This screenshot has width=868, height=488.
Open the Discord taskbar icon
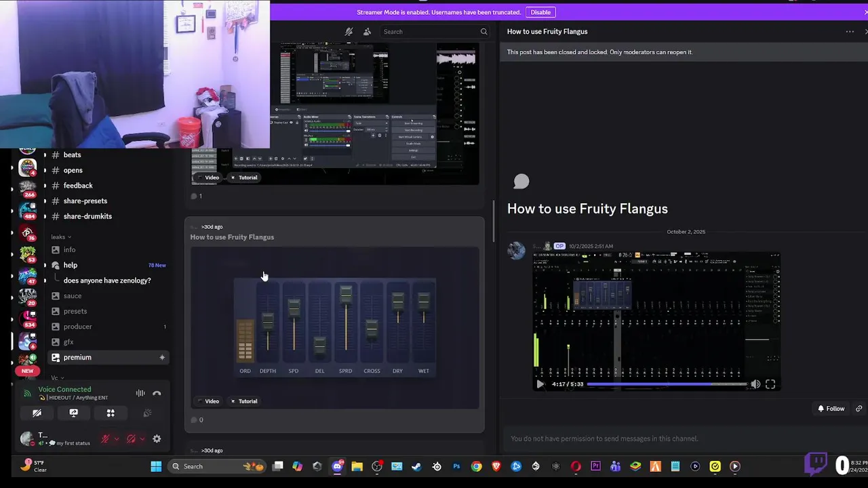pos(337,466)
